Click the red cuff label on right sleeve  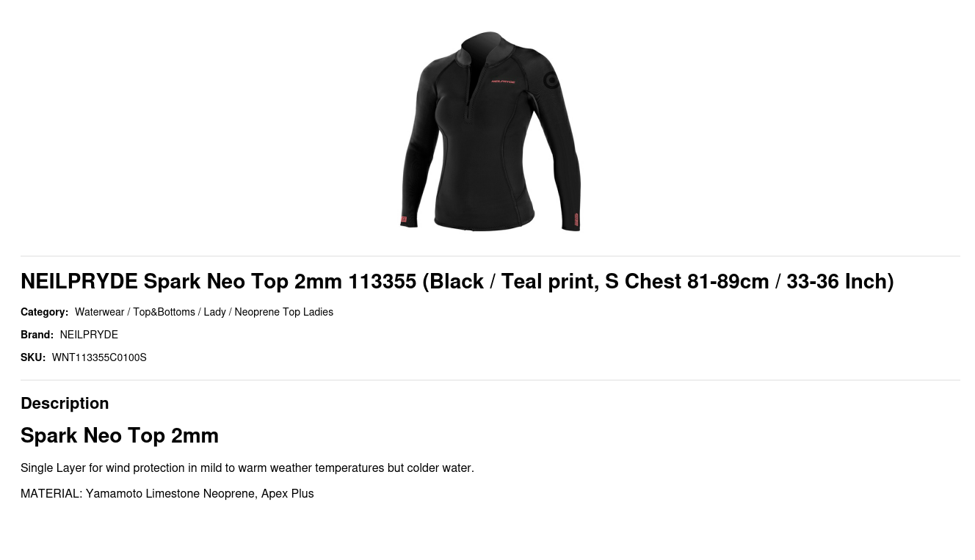576,219
